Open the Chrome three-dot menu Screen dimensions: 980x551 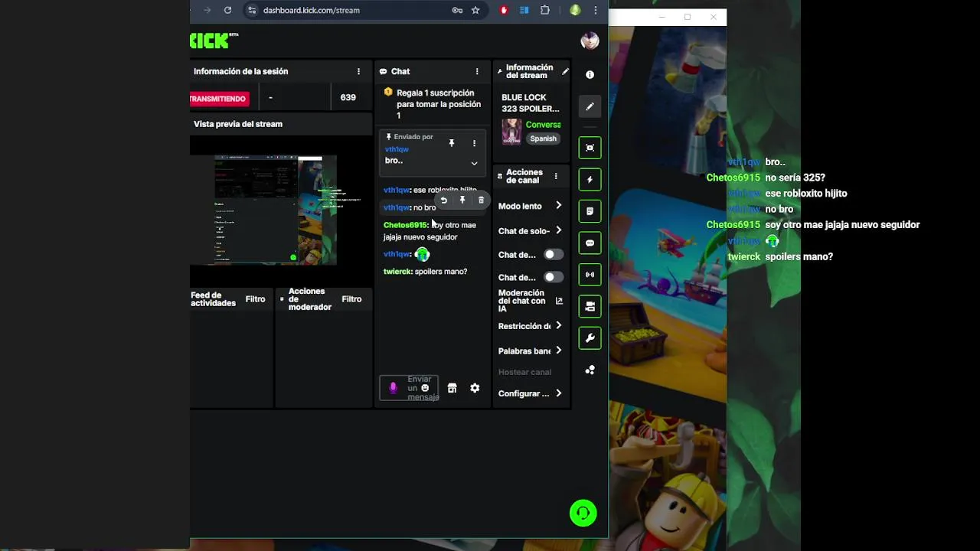(x=595, y=10)
